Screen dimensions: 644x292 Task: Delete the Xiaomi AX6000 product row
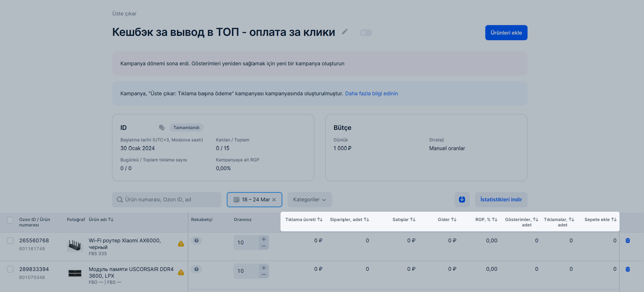tap(627, 241)
